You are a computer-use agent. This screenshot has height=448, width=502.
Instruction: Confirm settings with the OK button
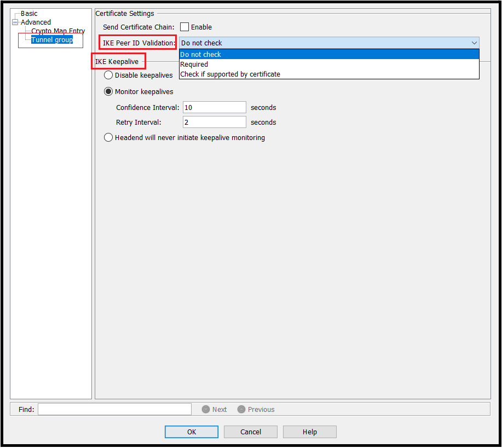coord(191,432)
